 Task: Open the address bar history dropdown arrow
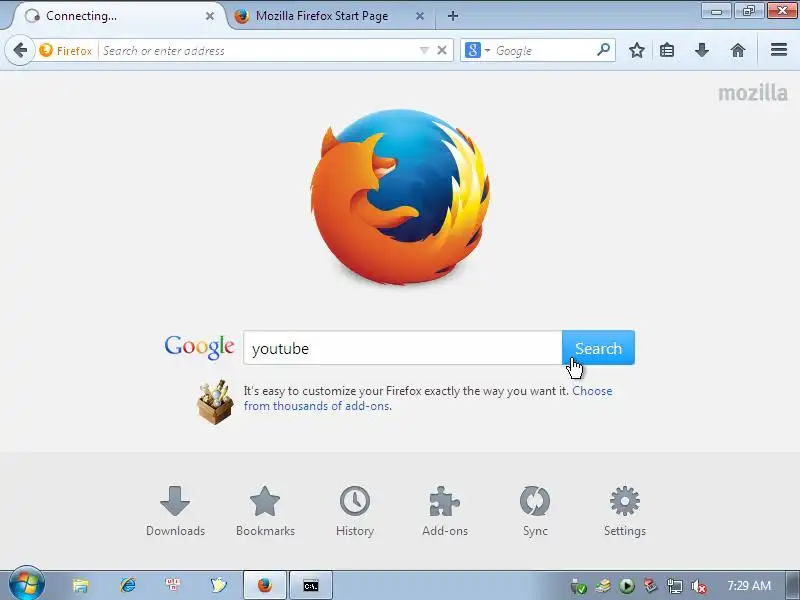coord(424,50)
